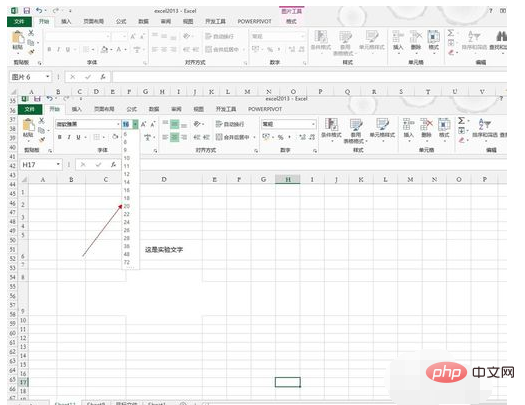Click Clear eraser icon in inner ribbon

[461, 140]
